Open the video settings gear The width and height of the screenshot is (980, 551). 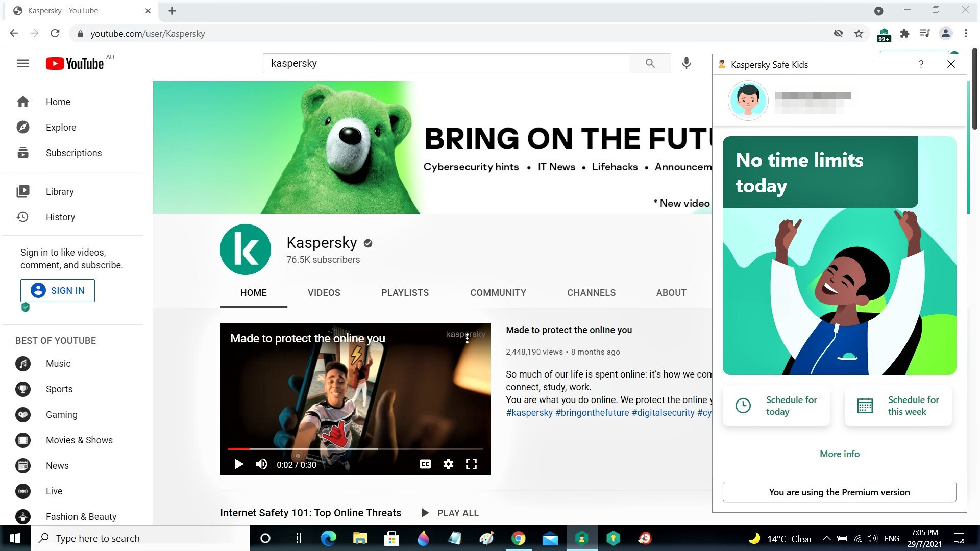(x=448, y=464)
